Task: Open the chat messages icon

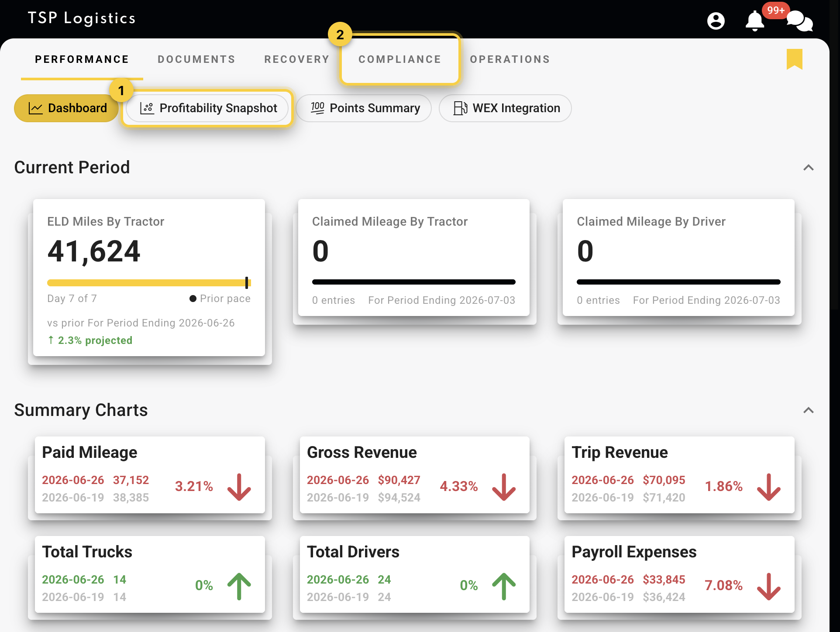Action: (x=800, y=21)
